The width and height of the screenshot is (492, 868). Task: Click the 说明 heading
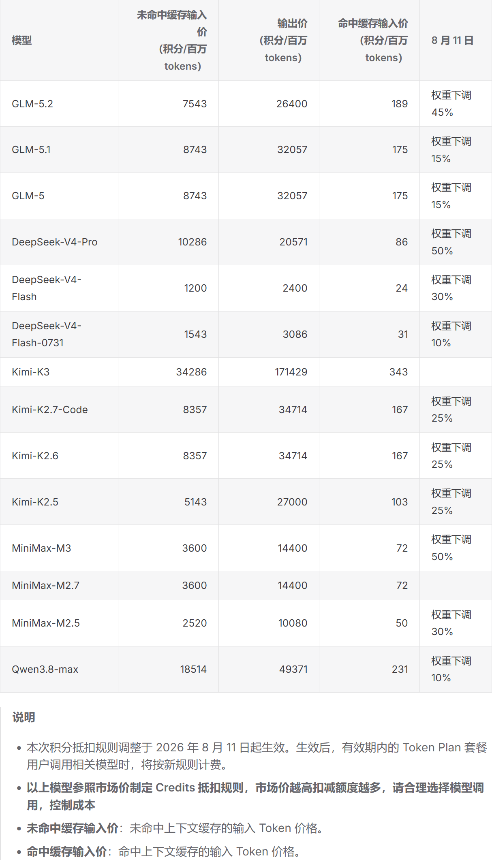24,717
